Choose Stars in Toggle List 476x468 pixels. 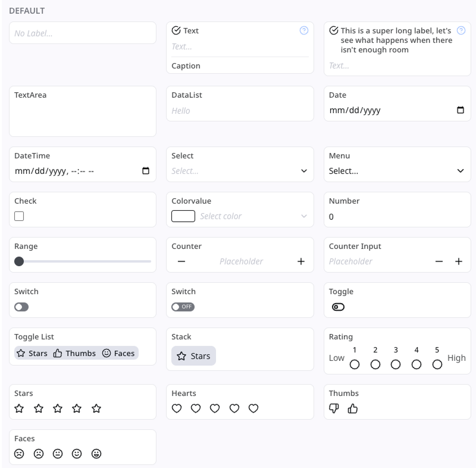[33, 353]
